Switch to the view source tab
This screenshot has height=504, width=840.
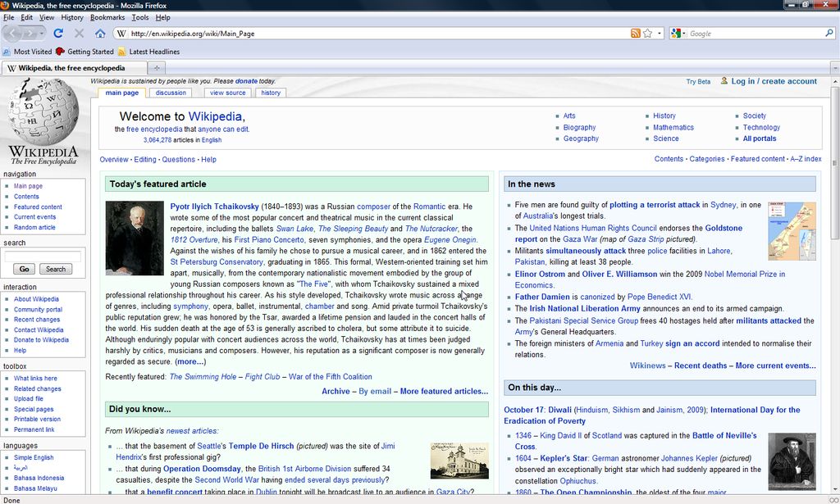228,93
